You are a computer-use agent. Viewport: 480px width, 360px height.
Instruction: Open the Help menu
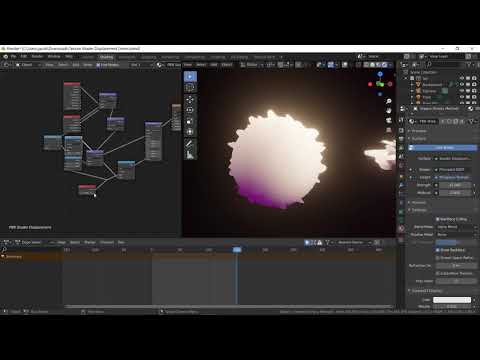coord(69,57)
